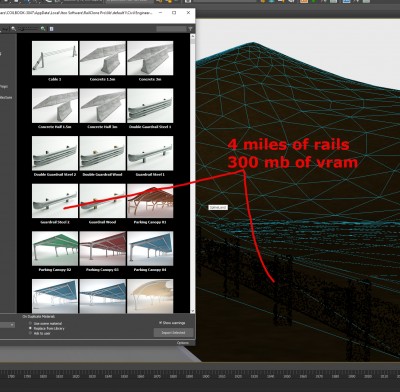Choose the 'Ask to user' radio option

30,333
